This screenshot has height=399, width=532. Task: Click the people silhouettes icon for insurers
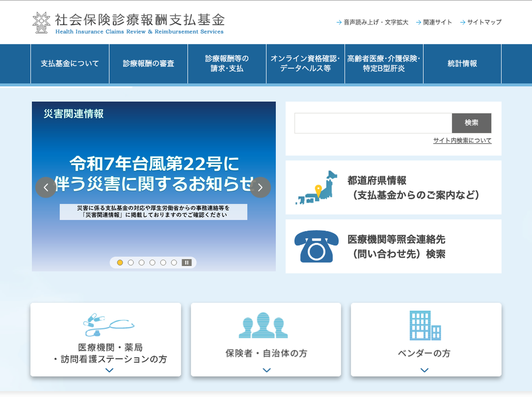coord(263,325)
